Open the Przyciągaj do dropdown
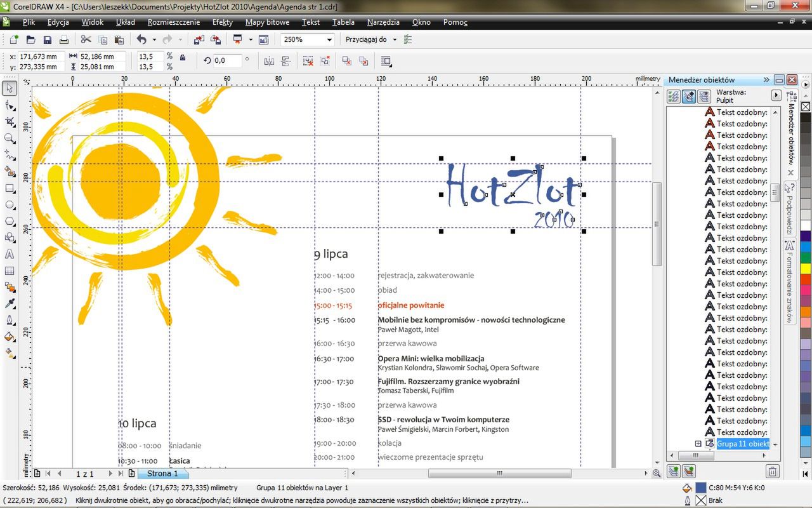Screen dimensions: 812x508 tap(394, 39)
